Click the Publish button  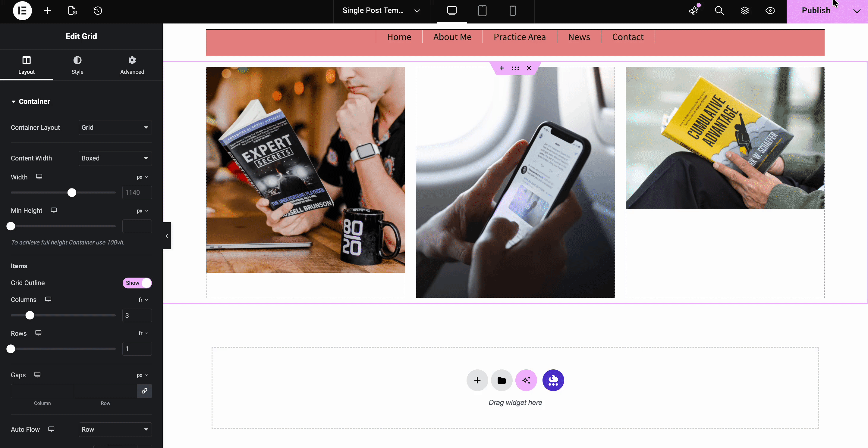click(816, 11)
